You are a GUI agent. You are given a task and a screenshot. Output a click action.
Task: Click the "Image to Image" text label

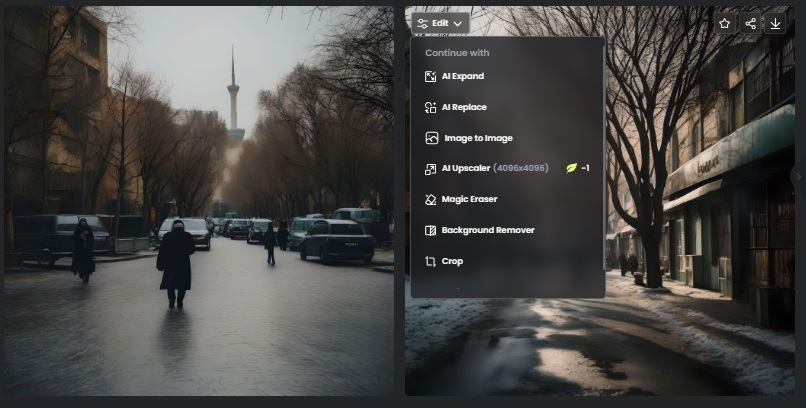(x=478, y=138)
